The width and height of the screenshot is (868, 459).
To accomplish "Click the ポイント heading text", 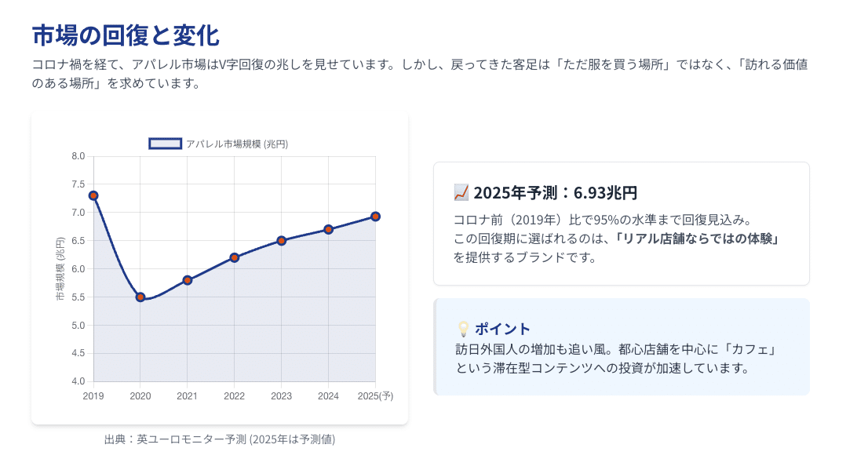I will click(x=503, y=329).
